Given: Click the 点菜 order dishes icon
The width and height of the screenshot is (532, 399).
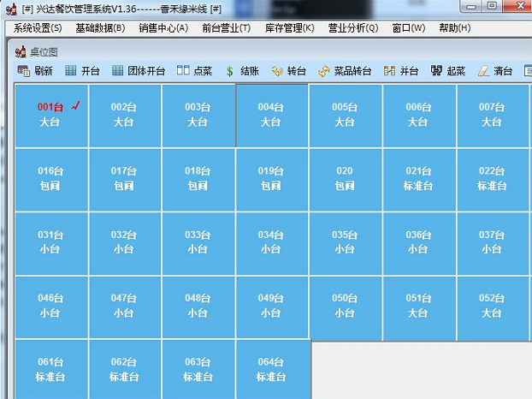Looking at the screenshot, I should pyautogui.click(x=183, y=70).
